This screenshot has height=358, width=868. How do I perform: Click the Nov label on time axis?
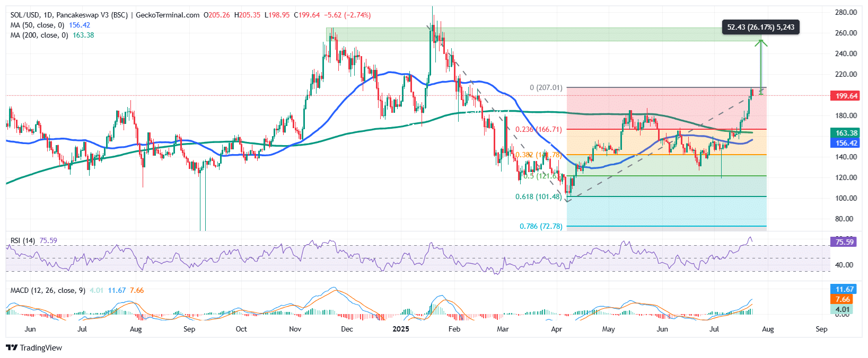click(295, 329)
